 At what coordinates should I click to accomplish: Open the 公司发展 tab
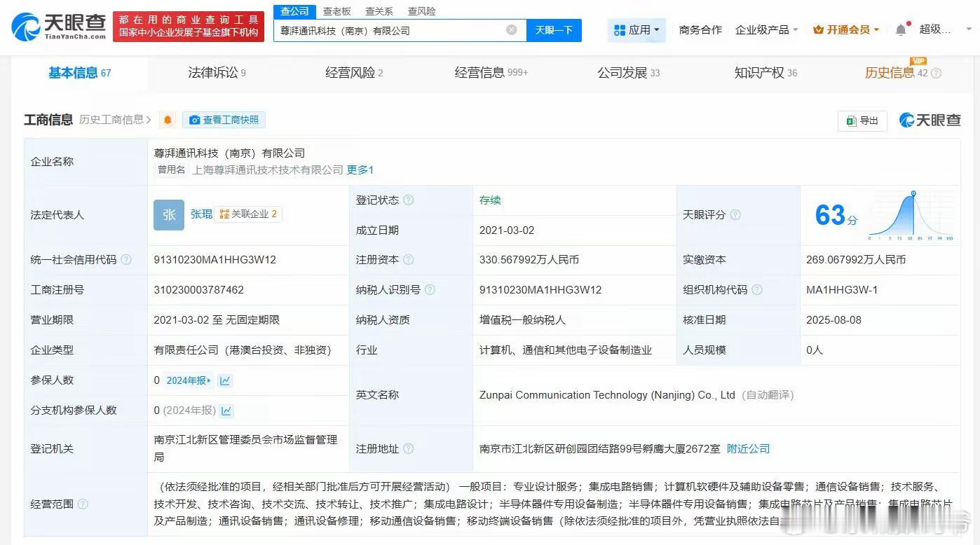pyautogui.click(x=628, y=73)
